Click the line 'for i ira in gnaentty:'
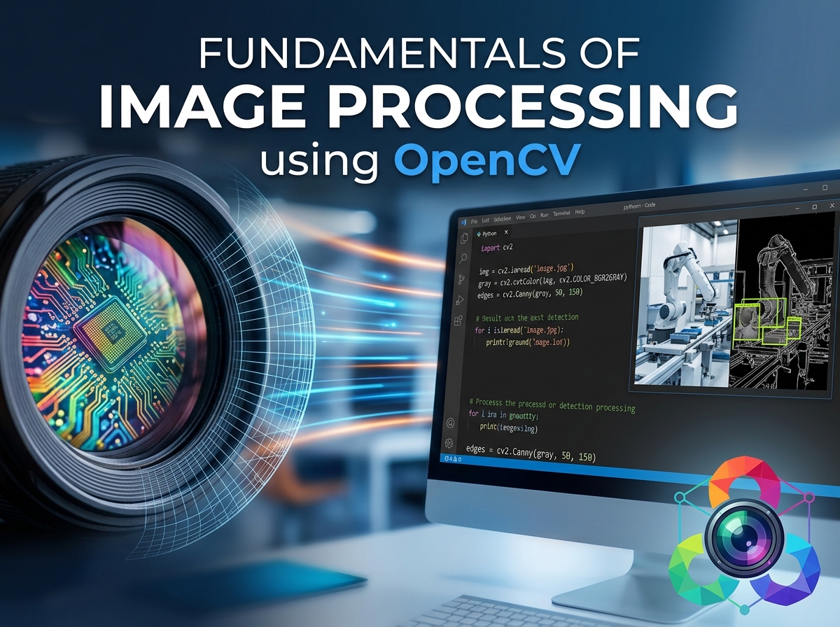 click(503, 414)
